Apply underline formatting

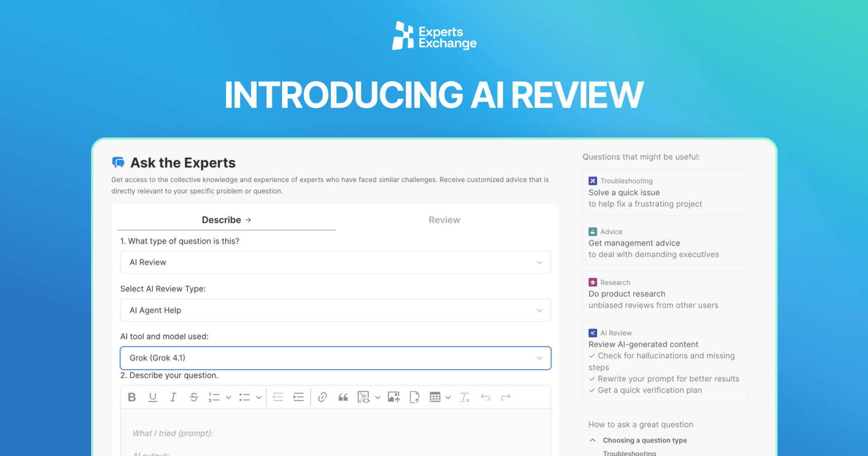click(153, 397)
